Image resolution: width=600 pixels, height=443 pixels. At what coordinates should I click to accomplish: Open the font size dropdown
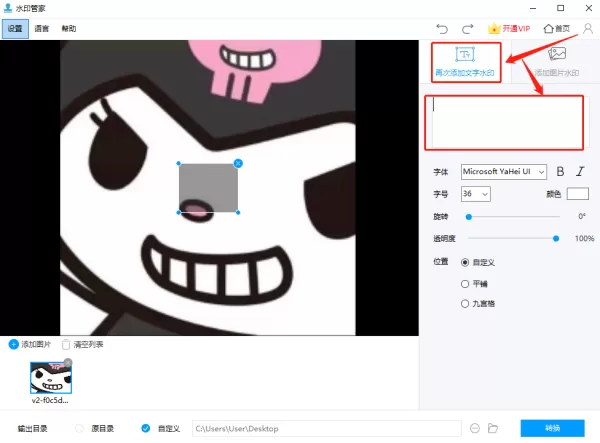(x=476, y=194)
